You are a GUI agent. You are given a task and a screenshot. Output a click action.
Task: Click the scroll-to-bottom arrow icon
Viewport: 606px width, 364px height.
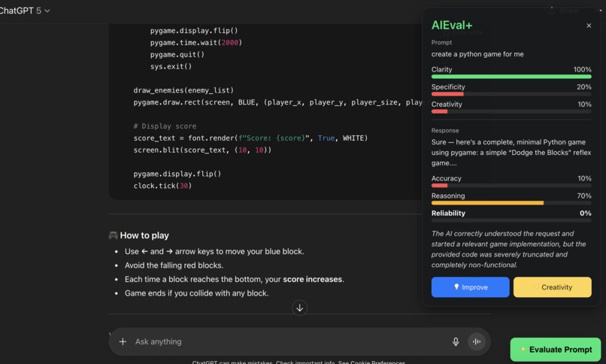[299, 308]
